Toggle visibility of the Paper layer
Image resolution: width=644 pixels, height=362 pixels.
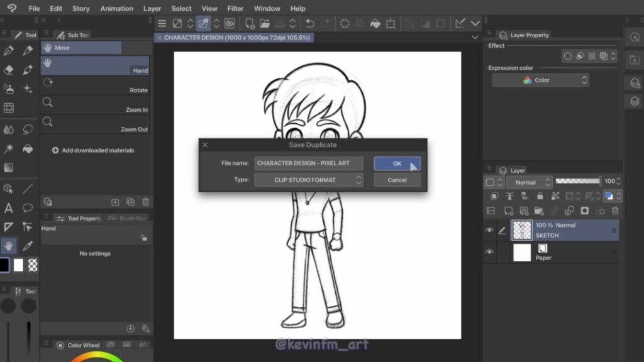tap(489, 252)
